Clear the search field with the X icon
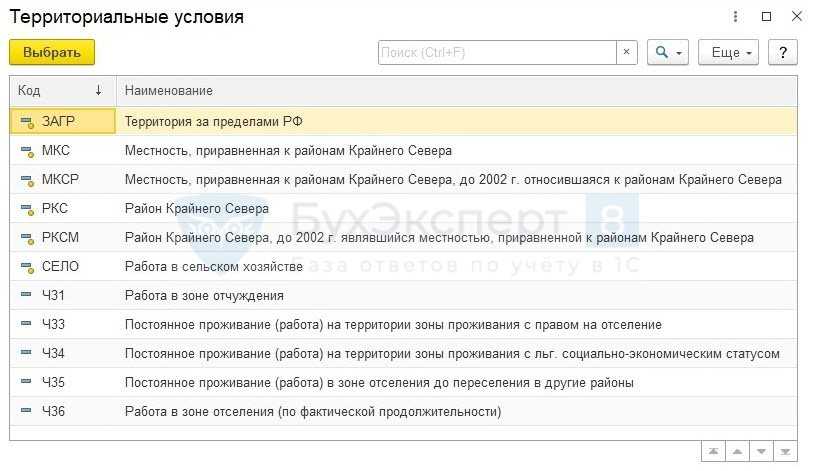814x471 pixels. [627, 52]
